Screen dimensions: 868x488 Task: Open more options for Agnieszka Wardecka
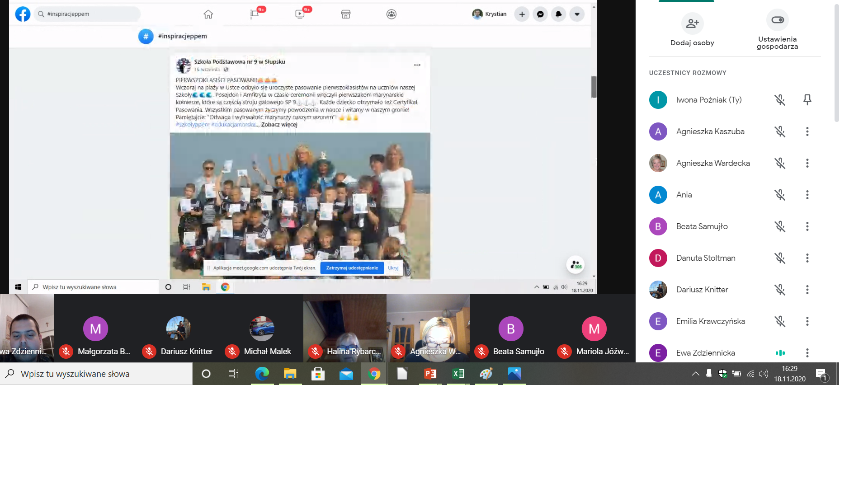[x=807, y=163]
